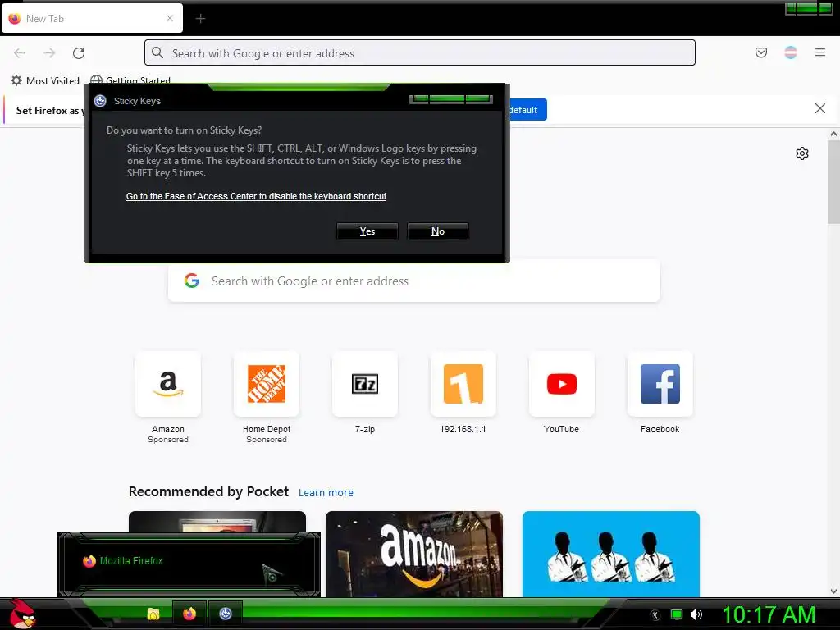Click the Google G logo in search box

point(192,281)
